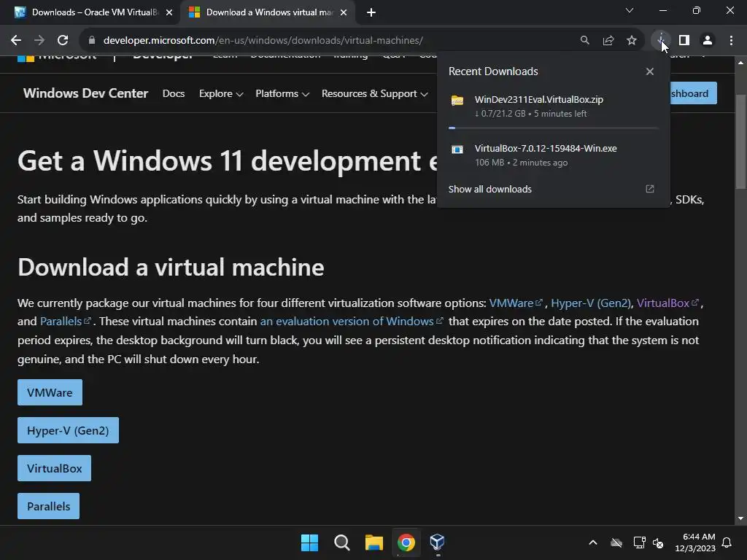747x560 pixels.
Task: Open Windows Start menu
Action: (309, 542)
